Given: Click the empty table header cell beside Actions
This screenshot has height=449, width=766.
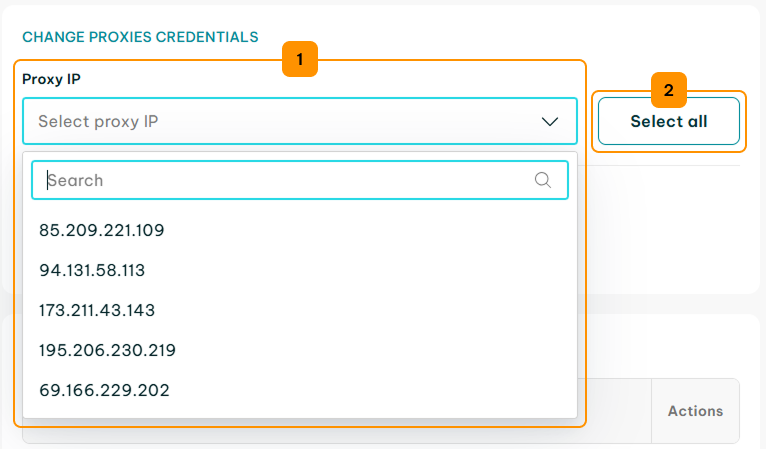Looking at the screenshot, I should [x=614, y=411].
